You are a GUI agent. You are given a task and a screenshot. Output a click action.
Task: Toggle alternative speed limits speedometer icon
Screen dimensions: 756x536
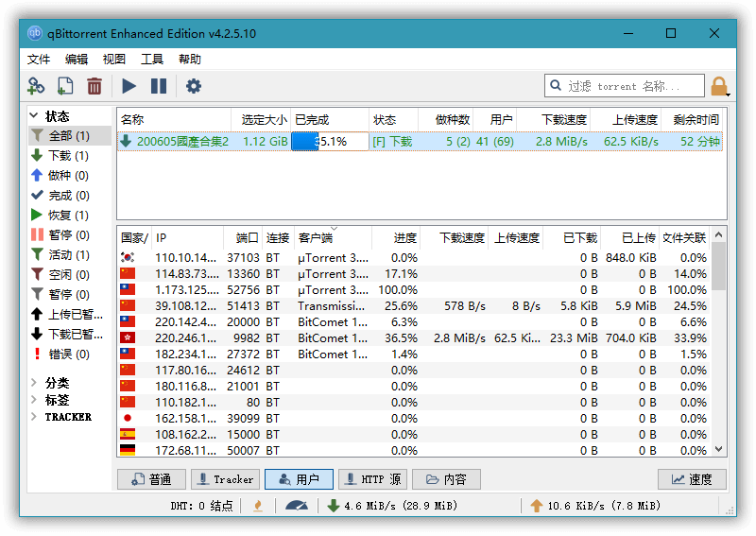297,506
